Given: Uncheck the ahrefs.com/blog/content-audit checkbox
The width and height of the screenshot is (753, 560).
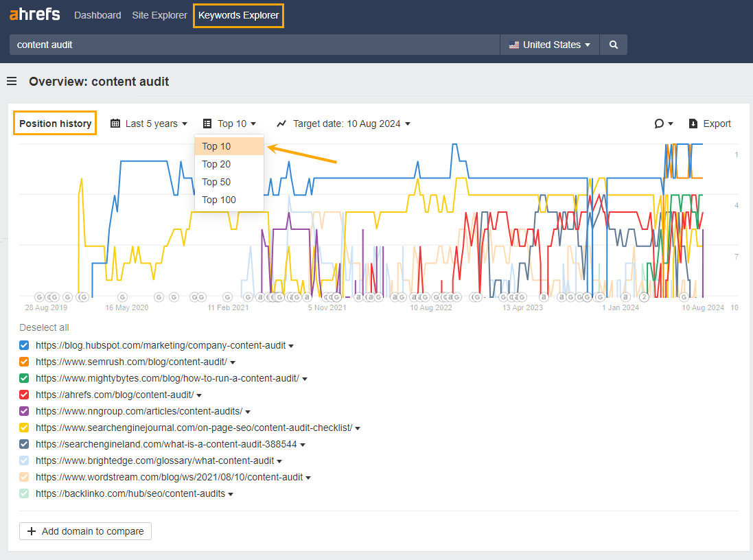Looking at the screenshot, I should coord(24,395).
